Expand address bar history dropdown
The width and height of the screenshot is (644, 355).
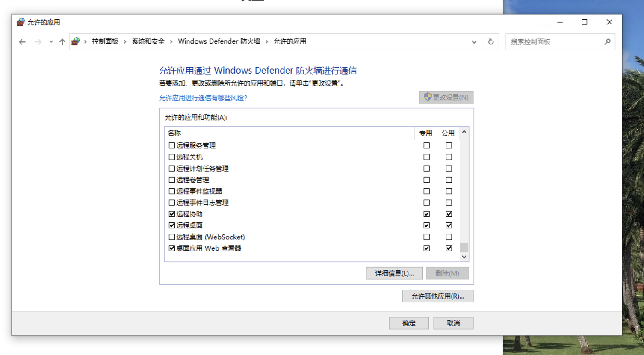click(x=474, y=42)
